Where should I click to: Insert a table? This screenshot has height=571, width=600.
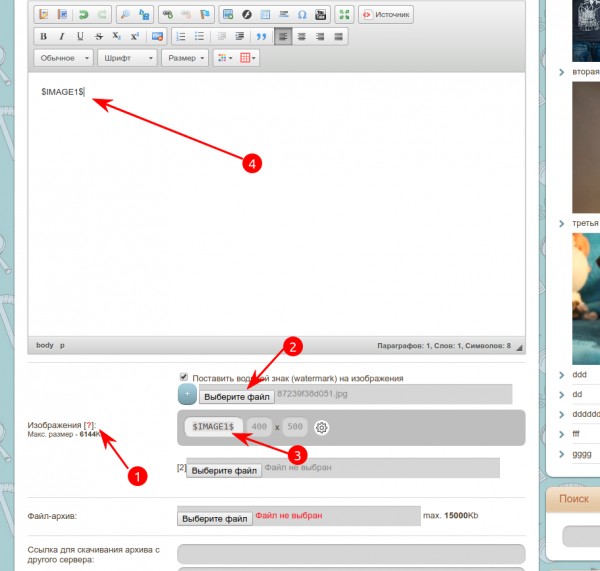265,15
